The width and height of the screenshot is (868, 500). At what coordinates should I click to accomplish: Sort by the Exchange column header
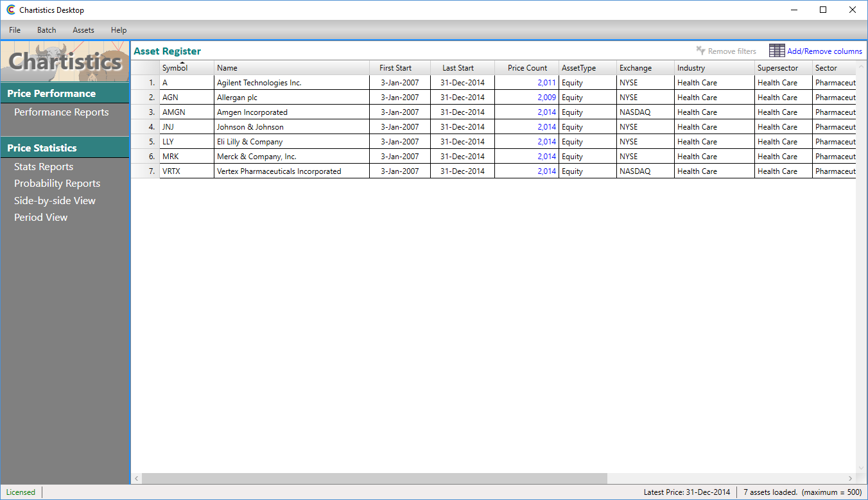coord(645,68)
